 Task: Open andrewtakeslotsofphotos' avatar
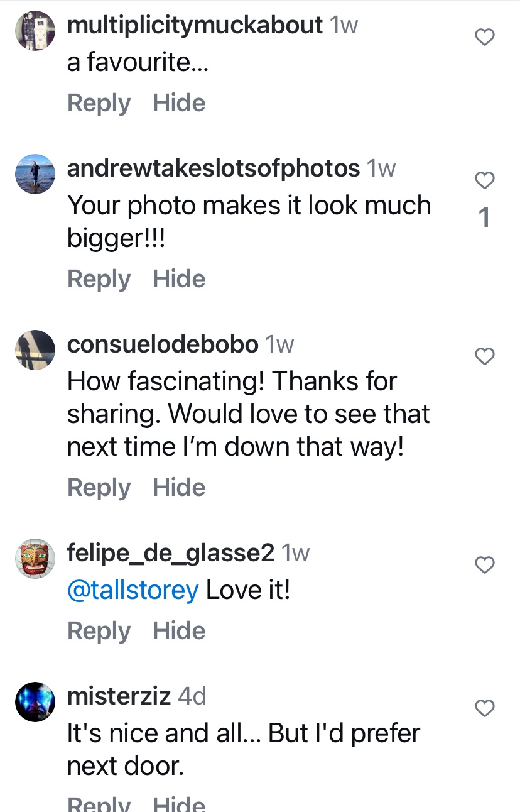tap(35, 174)
